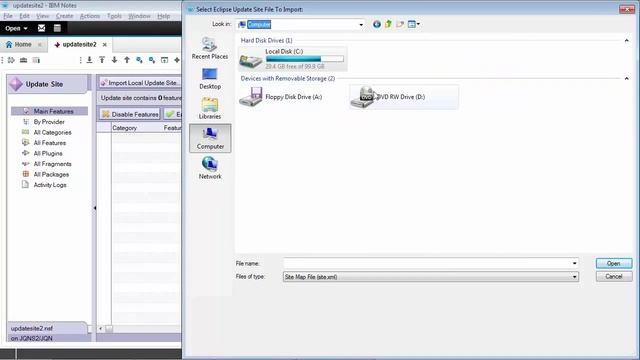Image resolution: width=640 pixels, height=360 pixels.
Task: Click the Category column header
Action: coord(124,128)
